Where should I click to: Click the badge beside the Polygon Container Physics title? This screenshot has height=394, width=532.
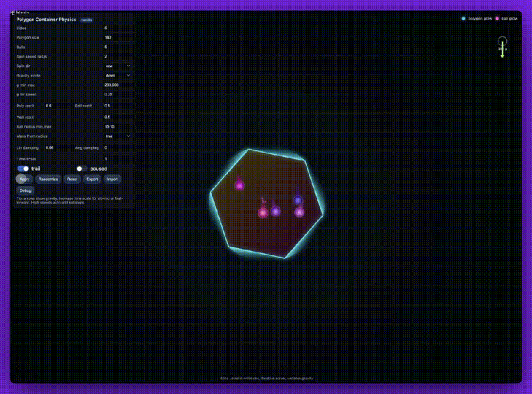coord(86,20)
